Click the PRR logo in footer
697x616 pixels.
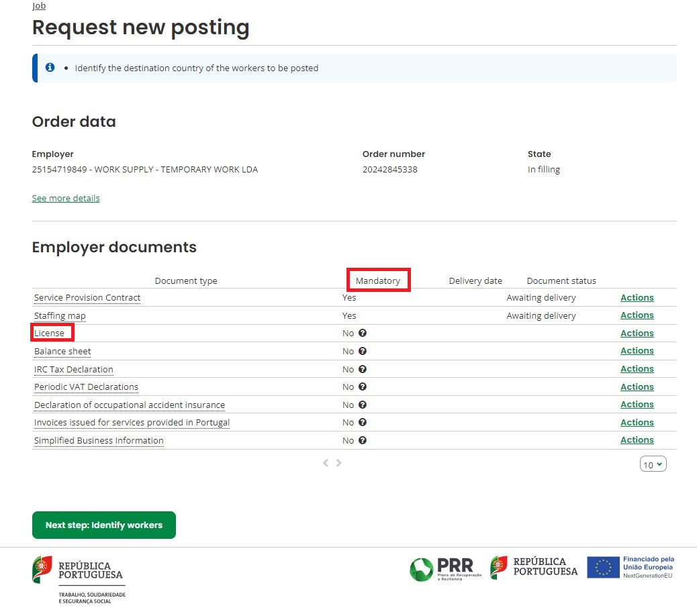(443, 569)
